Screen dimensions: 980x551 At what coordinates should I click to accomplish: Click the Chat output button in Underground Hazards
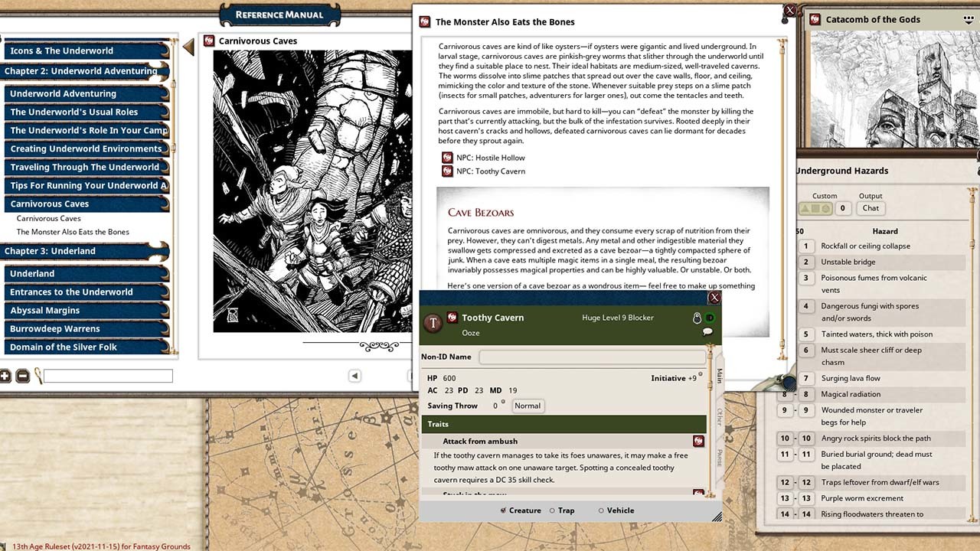[x=870, y=208]
